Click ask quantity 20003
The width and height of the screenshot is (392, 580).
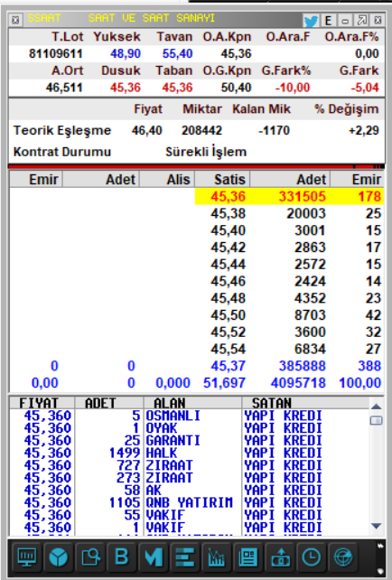tap(306, 213)
